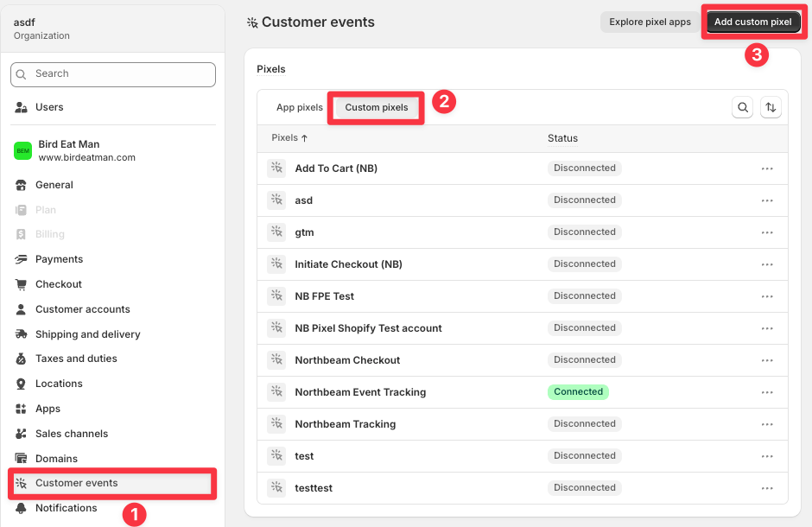The image size is (812, 527).
Task: Click the Add custom pixel button
Action: (x=753, y=22)
